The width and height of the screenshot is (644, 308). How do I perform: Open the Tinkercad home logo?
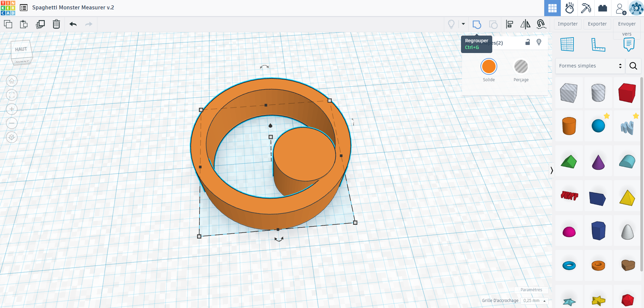point(8,8)
